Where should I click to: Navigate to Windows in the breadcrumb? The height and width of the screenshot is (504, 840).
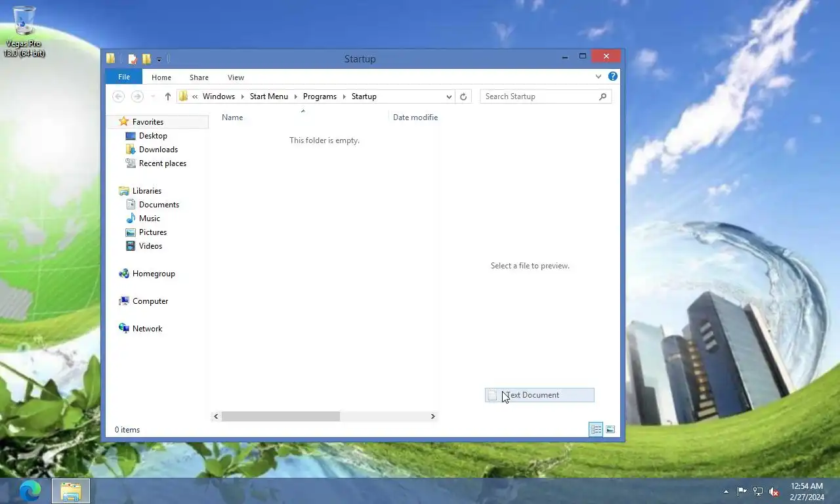pos(219,96)
